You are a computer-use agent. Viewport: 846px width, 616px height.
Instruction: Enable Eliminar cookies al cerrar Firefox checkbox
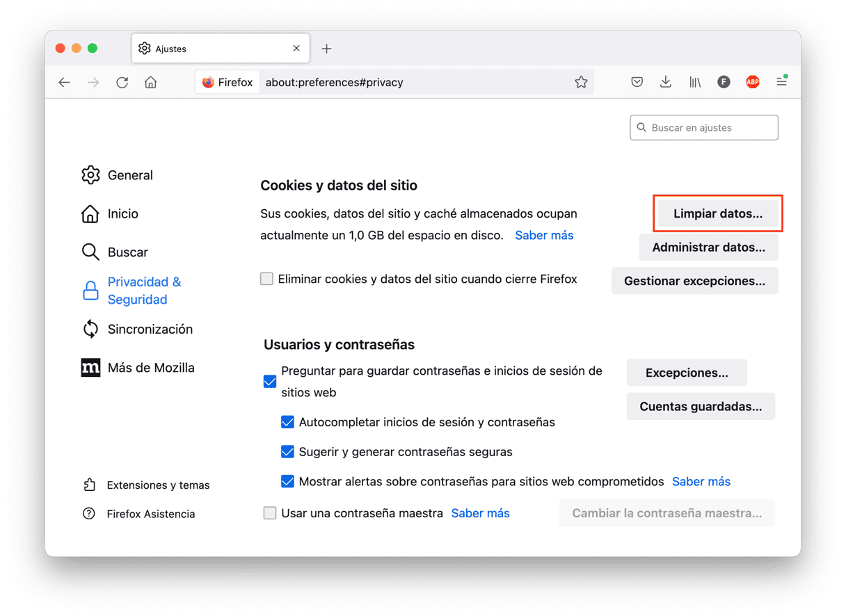point(266,279)
